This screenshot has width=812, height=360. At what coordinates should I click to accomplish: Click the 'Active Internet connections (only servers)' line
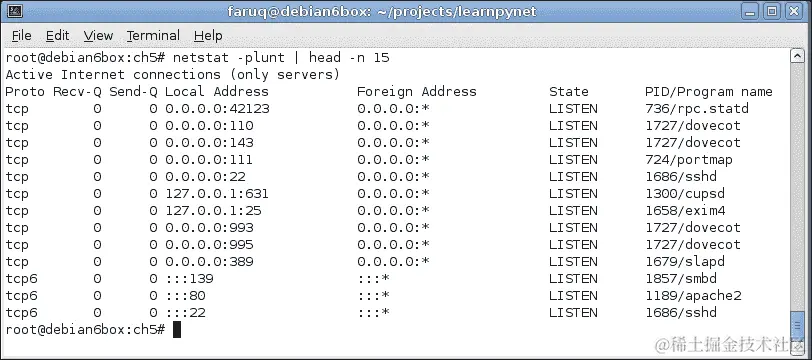click(x=173, y=75)
